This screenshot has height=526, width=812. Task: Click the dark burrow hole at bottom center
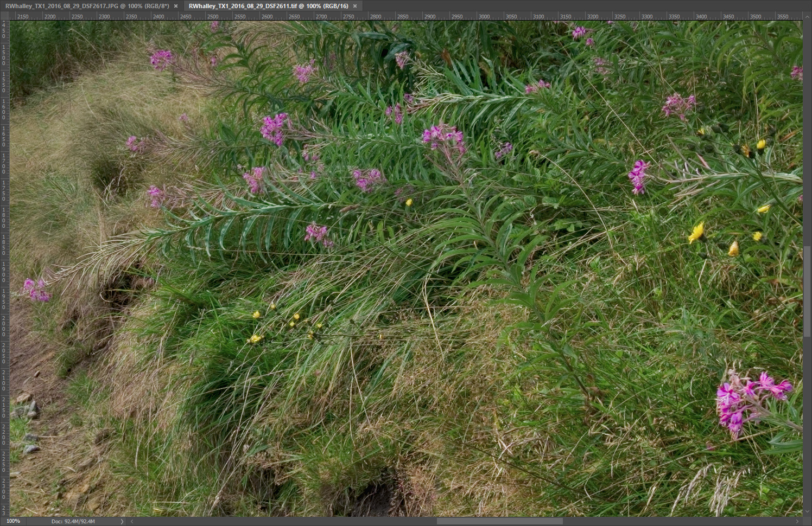click(x=375, y=496)
